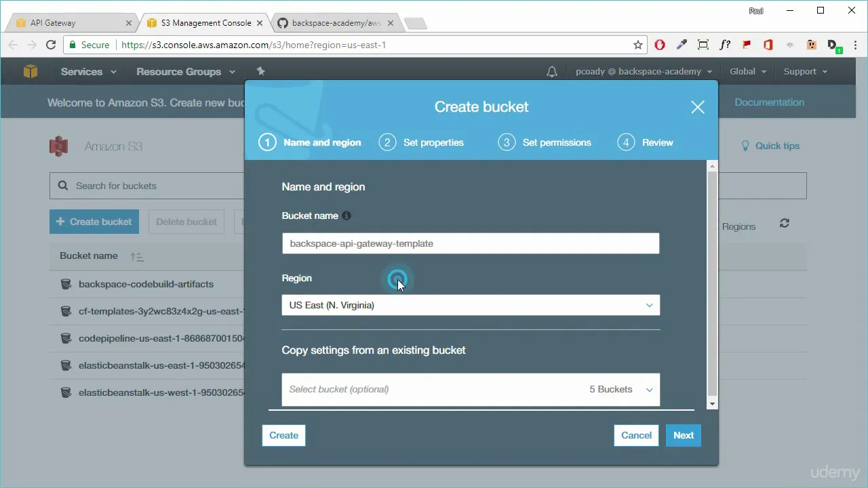Click the bucket name sort order icon
Viewport: 868px width, 488px height.
pos(137,257)
